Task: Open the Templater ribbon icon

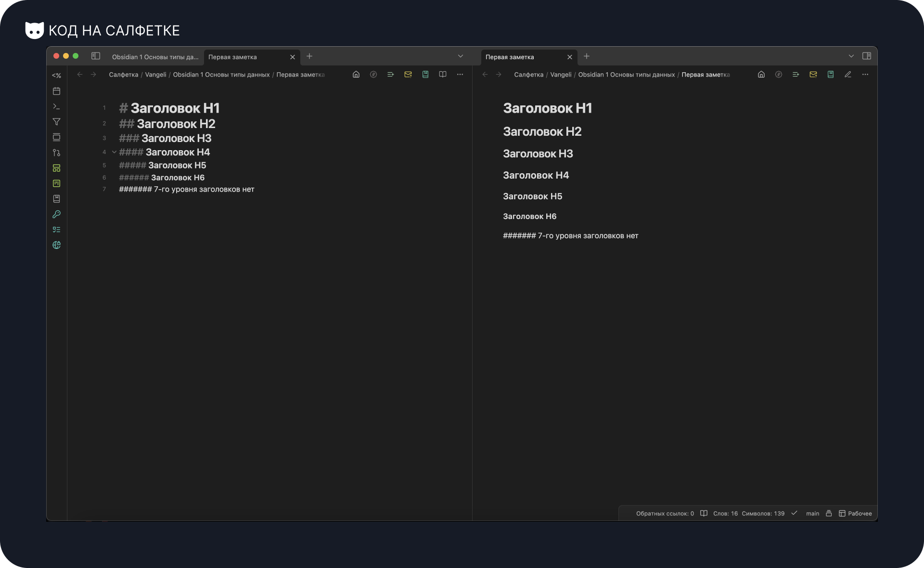Action: pos(56,76)
